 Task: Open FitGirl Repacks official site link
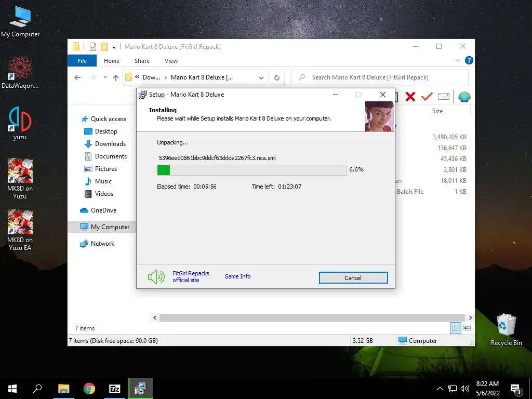click(191, 276)
